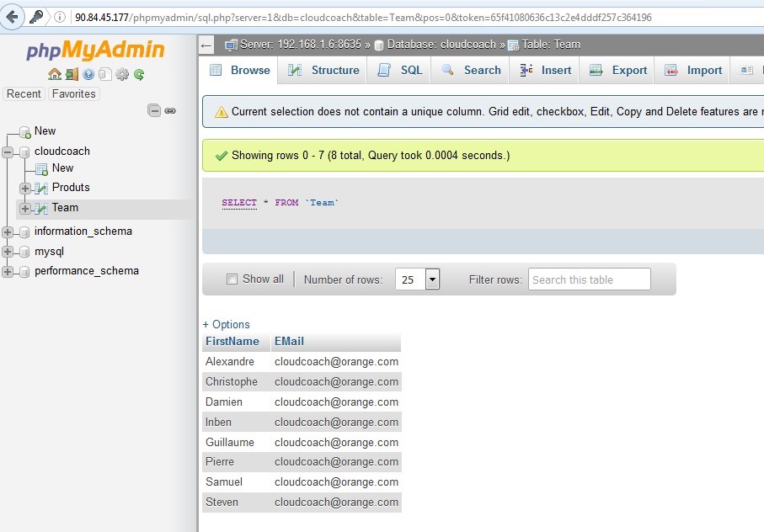Open the SQL tab
Viewport: 764px width, 532px height.
pyautogui.click(x=399, y=70)
